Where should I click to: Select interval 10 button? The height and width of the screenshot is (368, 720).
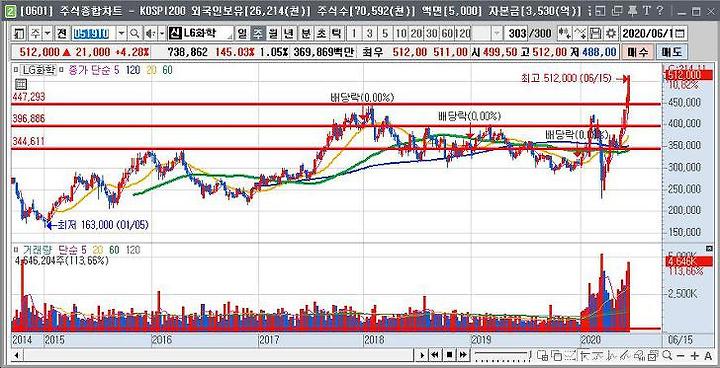[x=401, y=34]
